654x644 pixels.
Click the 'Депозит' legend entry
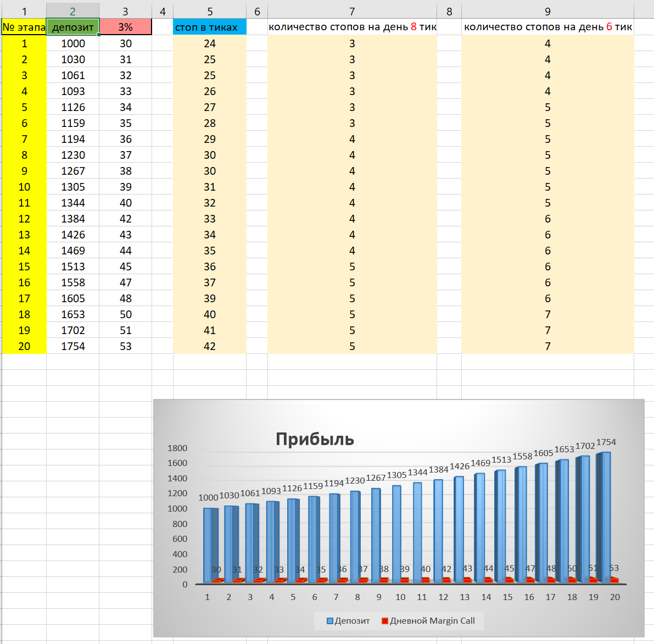tap(348, 620)
